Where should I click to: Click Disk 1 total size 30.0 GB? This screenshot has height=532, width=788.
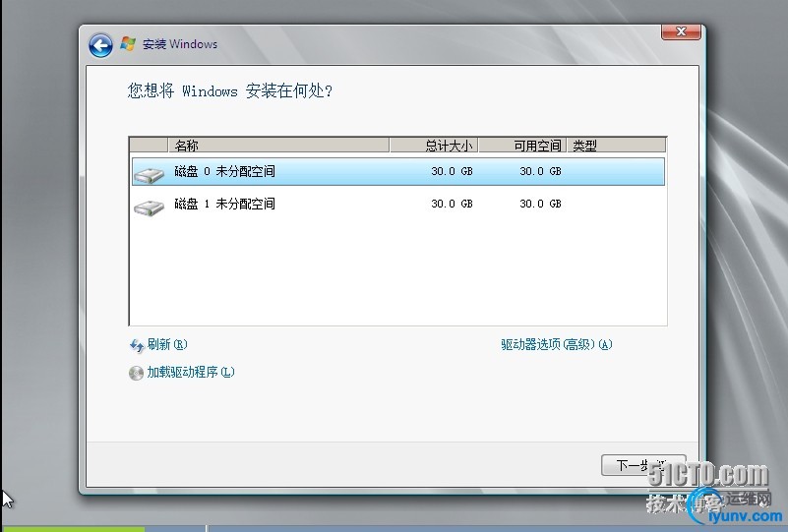(452, 204)
